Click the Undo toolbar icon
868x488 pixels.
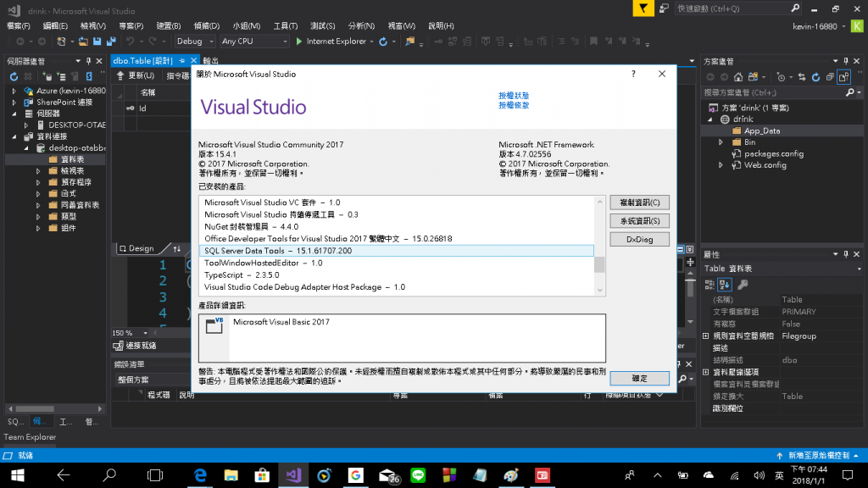click(x=130, y=42)
